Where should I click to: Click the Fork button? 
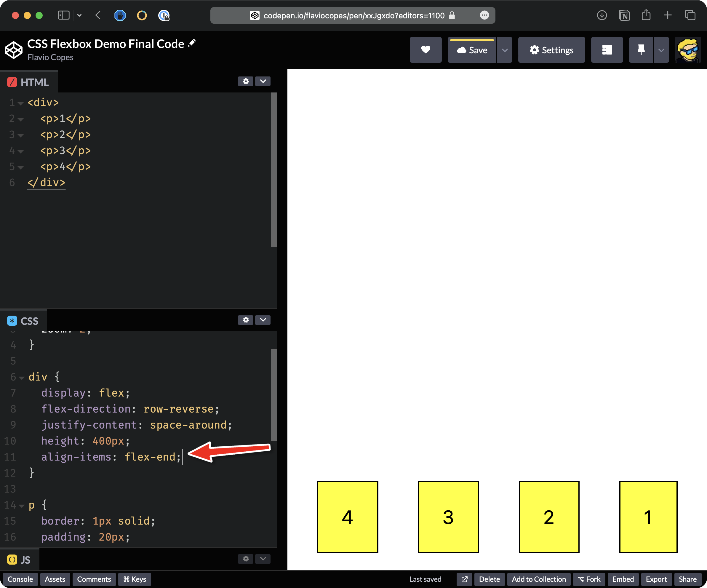[589, 579]
